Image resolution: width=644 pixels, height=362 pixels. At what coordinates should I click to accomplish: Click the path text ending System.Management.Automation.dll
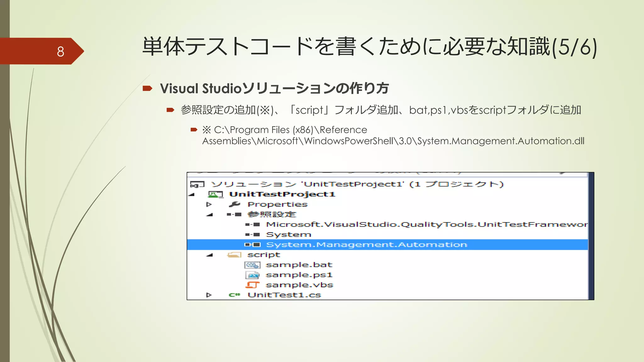click(x=393, y=135)
